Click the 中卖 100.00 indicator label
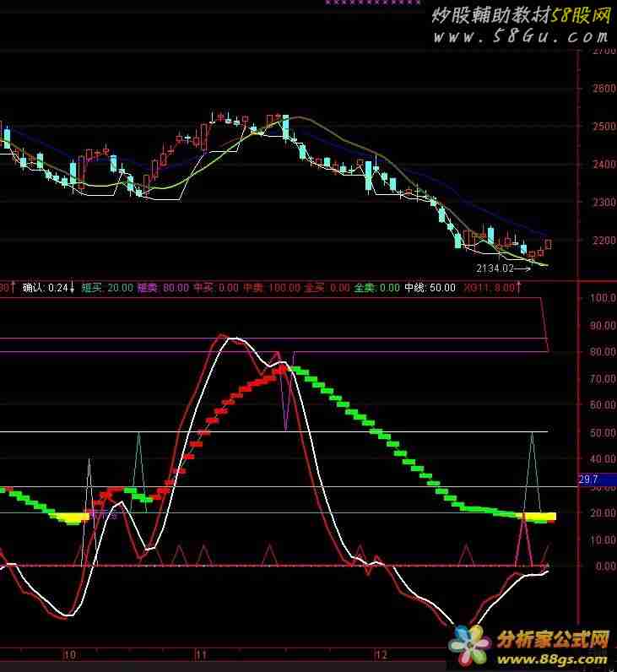Screen dimensions: 617x672 272,288
